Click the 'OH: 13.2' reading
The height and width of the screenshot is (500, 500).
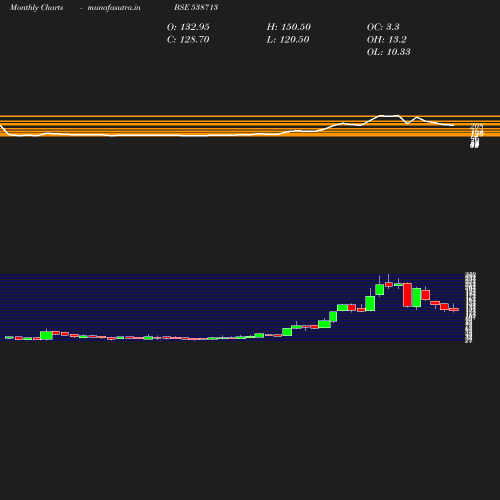(387, 40)
